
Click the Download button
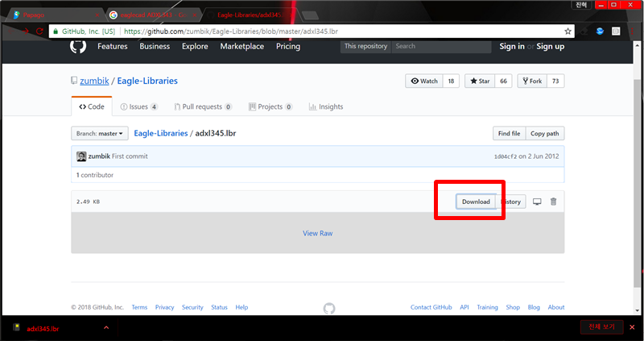tap(476, 202)
